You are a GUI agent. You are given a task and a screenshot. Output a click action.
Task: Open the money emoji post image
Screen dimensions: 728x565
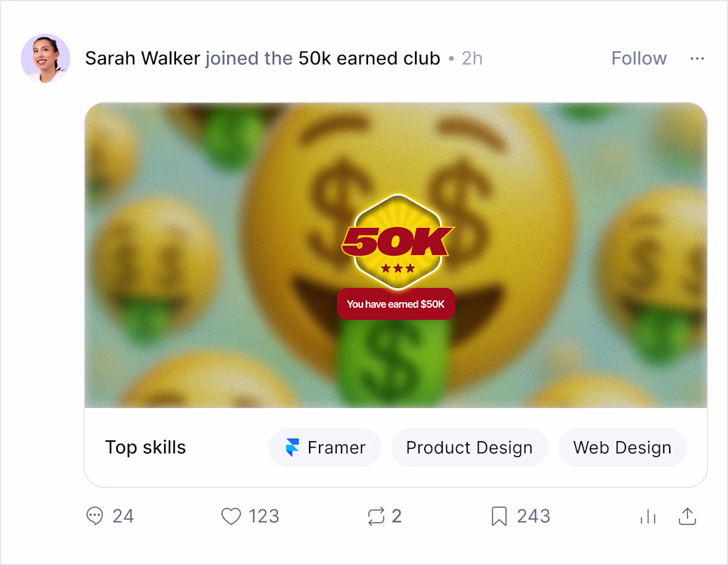click(x=396, y=255)
